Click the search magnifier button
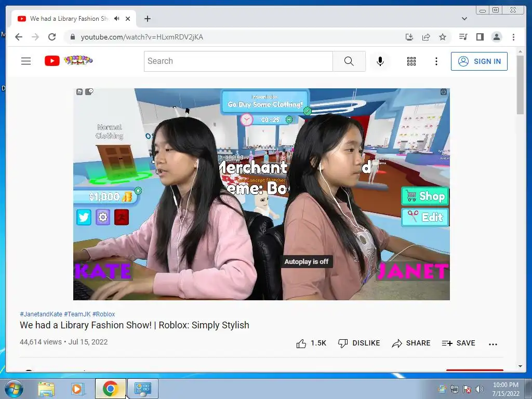Screen dimensions: 532x399 pos(349,61)
